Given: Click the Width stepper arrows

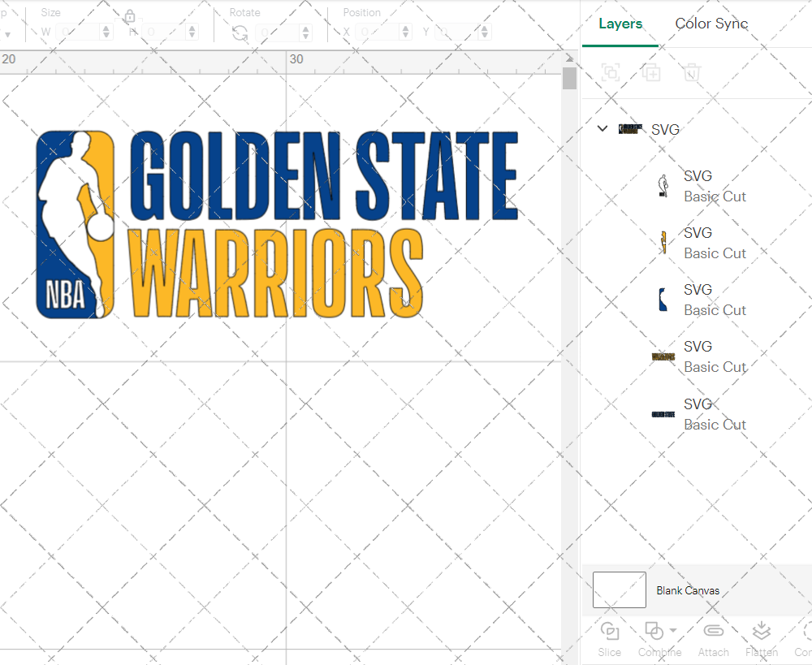Looking at the screenshot, I should pos(106,32).
